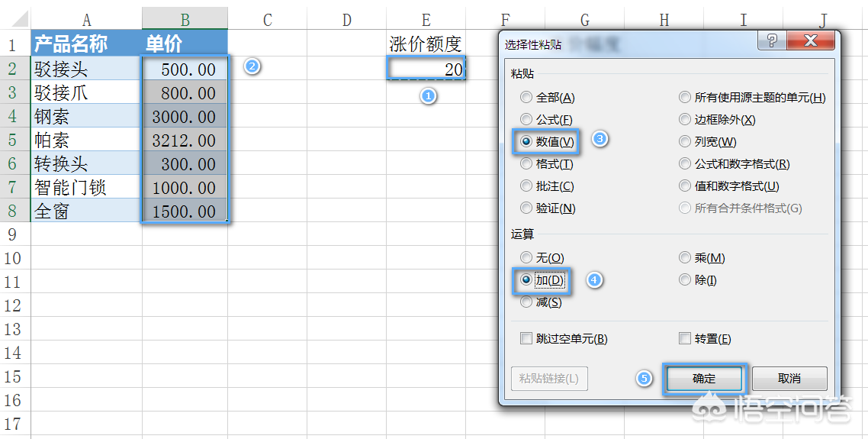Viewport: 868px width, 439px height.
Task: Click the 取消 button
Action: [x=789, y=379]
